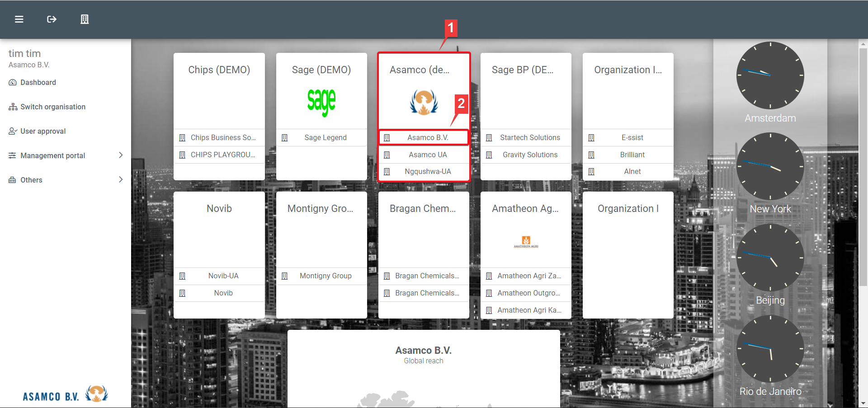This screenshot has height=408, width=868.
Task: Select CHIPS PLAYGROU... organisation
Action: 219,155
